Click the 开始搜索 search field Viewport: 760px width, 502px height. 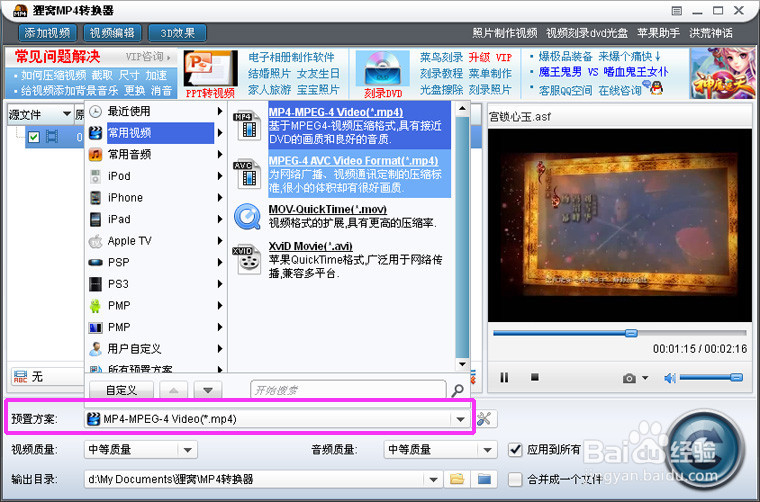click(348, 390)
